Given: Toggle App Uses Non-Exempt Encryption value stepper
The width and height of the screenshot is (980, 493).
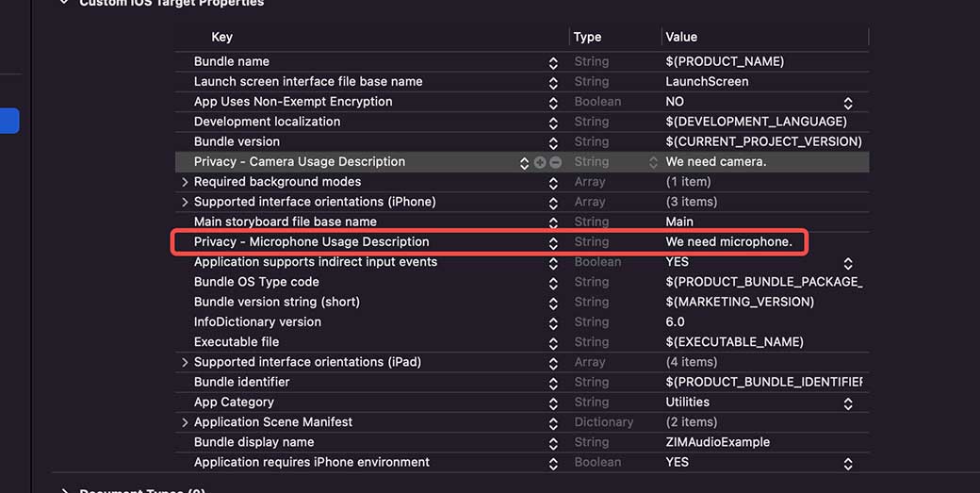Looking at the screenshot, I should click(x=847, y=103).
